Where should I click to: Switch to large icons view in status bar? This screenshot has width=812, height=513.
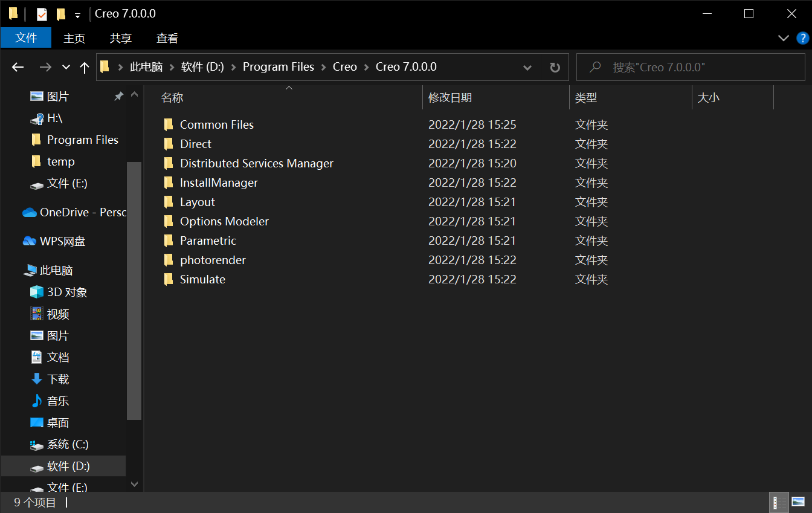[798, 502]
